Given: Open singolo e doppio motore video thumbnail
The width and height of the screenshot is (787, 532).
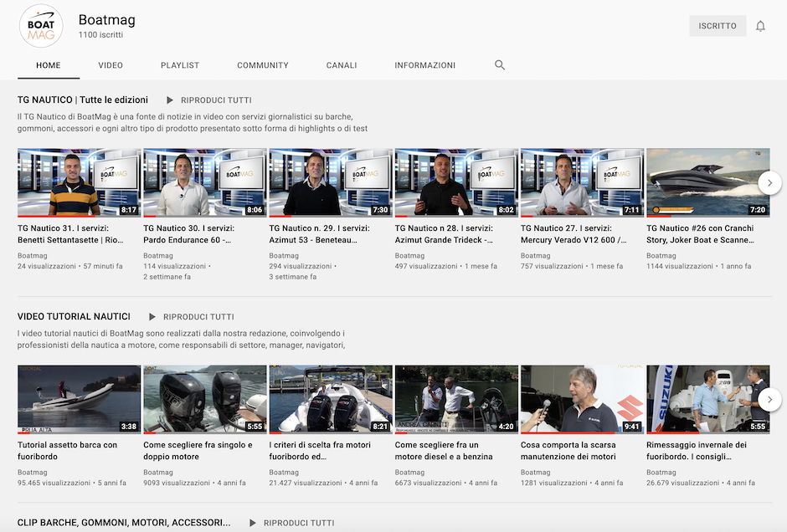Looking at the screenshot, I should [x=205, y=399].
